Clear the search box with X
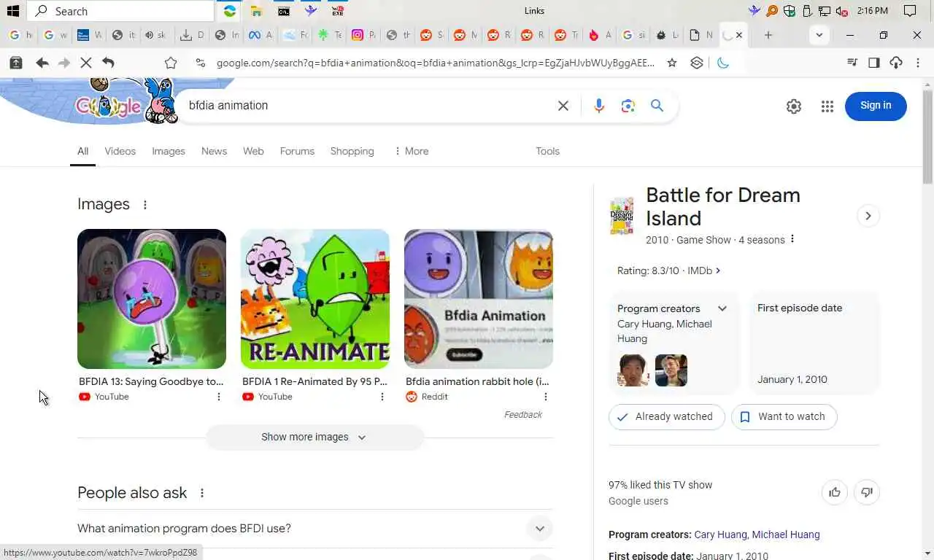This screenshot has height=560, width=934. click(563, 106)
